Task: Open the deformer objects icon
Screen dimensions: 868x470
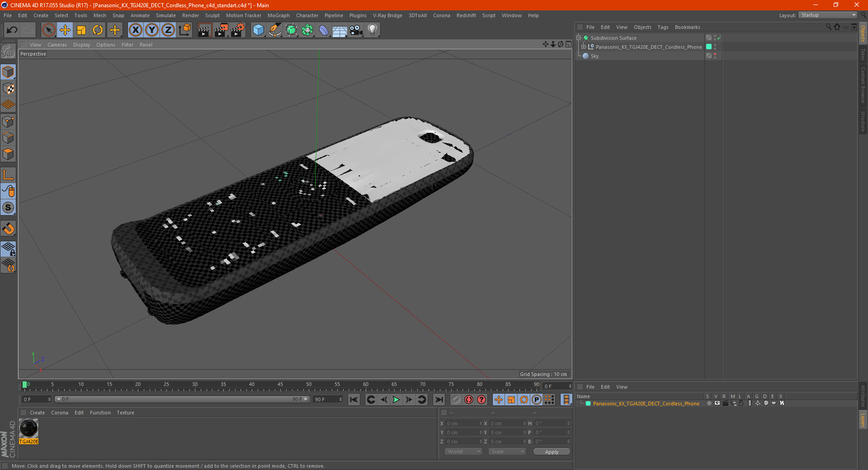Action: pyautogui.click(x=324, y=30)
